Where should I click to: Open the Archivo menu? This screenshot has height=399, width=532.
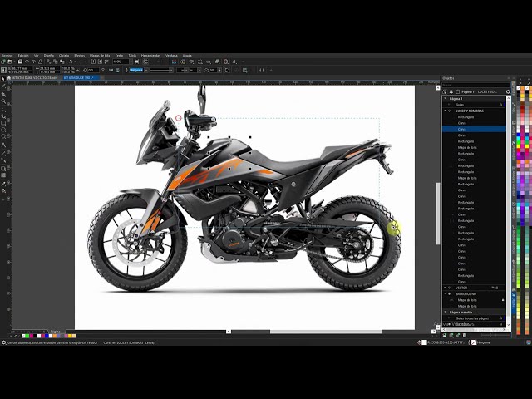click(7, 56)
